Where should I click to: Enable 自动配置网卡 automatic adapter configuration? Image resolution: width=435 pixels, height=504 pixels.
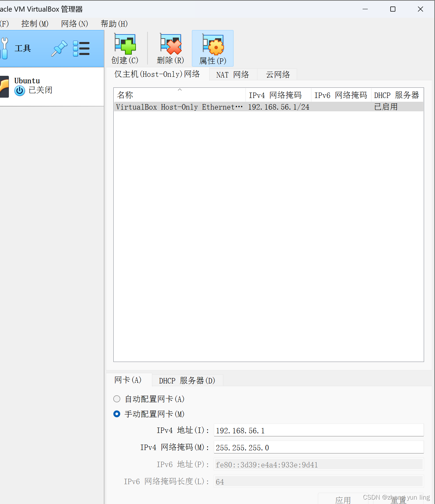(117, 399)
